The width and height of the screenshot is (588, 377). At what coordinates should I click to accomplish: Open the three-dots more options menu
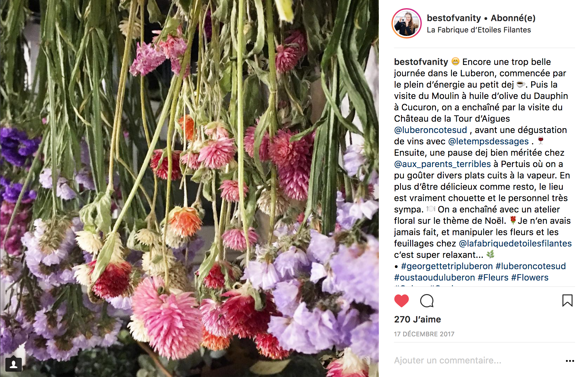pyautogui.click(x=570, y=361)
